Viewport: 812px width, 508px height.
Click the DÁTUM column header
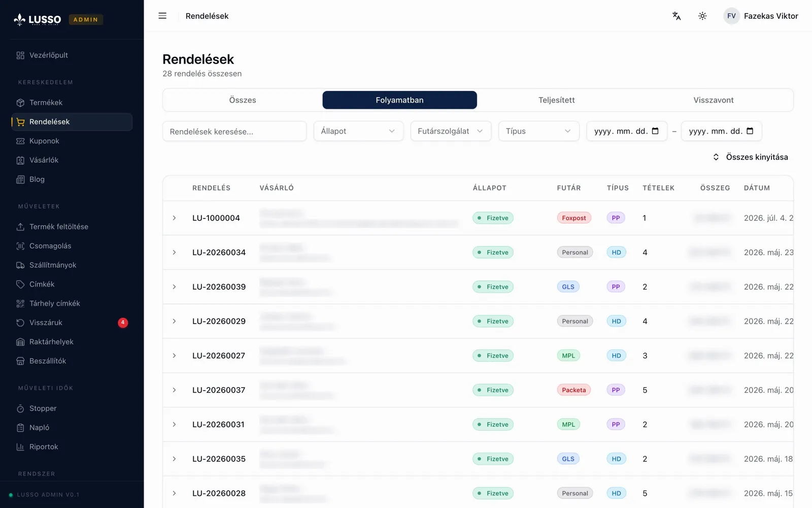[757, 188]
